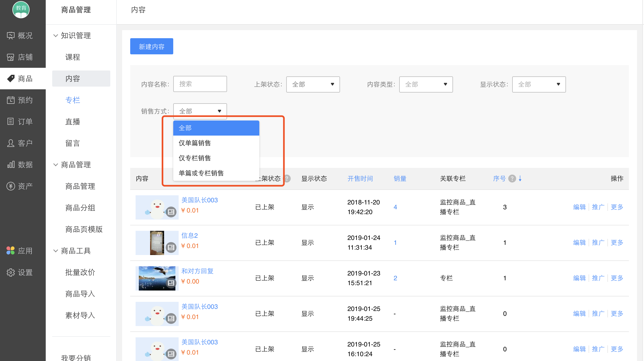The width and height of the screenshot is (644, 361).
Task: Open the 店铺 store icon in sidebar
Action: [x=10, y=57]
